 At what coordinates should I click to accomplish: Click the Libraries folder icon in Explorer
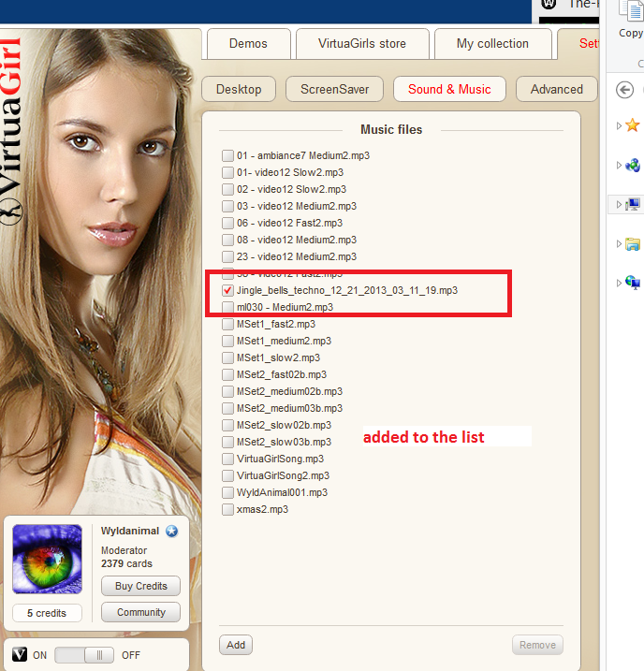point(633,244)
